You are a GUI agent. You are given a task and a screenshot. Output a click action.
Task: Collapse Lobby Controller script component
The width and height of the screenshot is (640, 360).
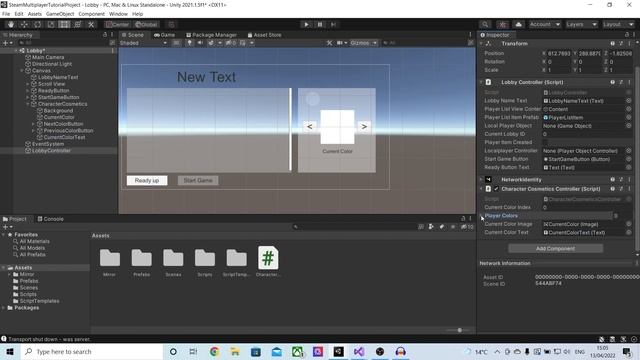(482, 82)
